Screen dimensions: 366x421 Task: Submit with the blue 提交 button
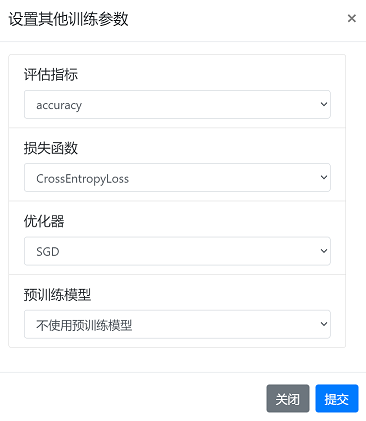click(337, 399)
